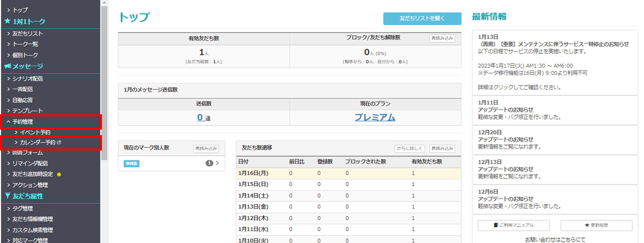Click the メッセージ section heading

(x=28, y=66)
